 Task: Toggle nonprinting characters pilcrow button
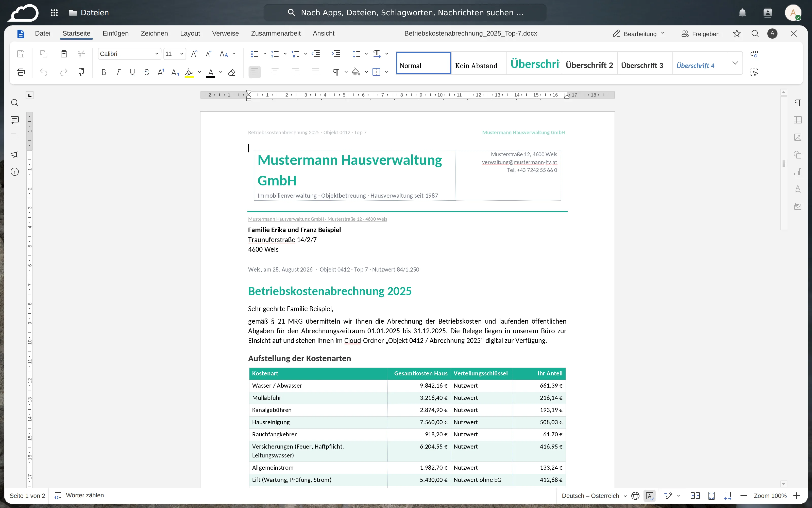pyautogui.click(x=336, y=72)
